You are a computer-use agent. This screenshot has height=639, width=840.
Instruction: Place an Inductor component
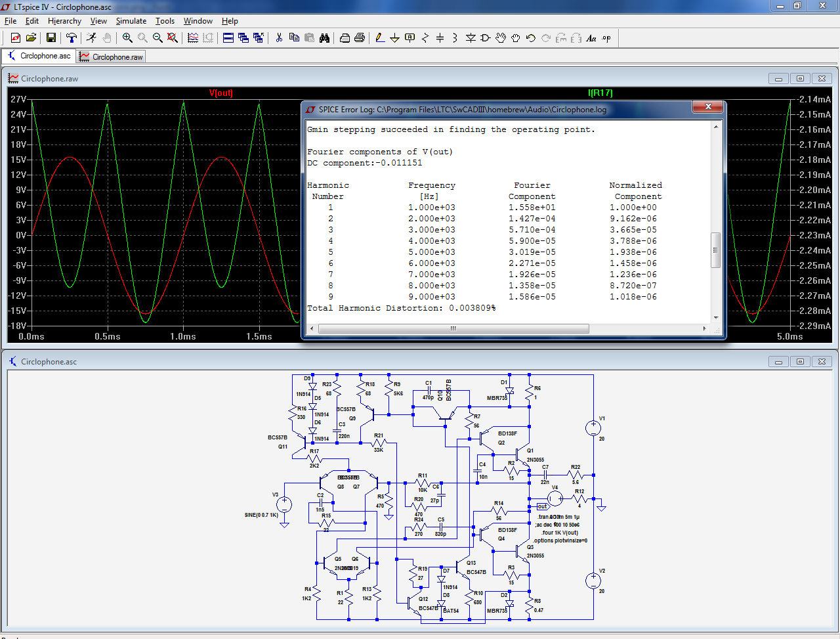point(455,38)
